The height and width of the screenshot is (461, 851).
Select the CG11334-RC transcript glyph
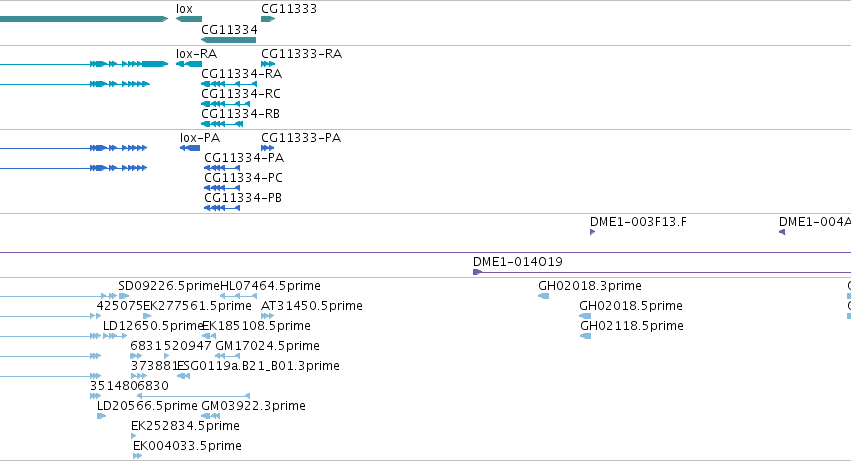[x=225, y=104]
